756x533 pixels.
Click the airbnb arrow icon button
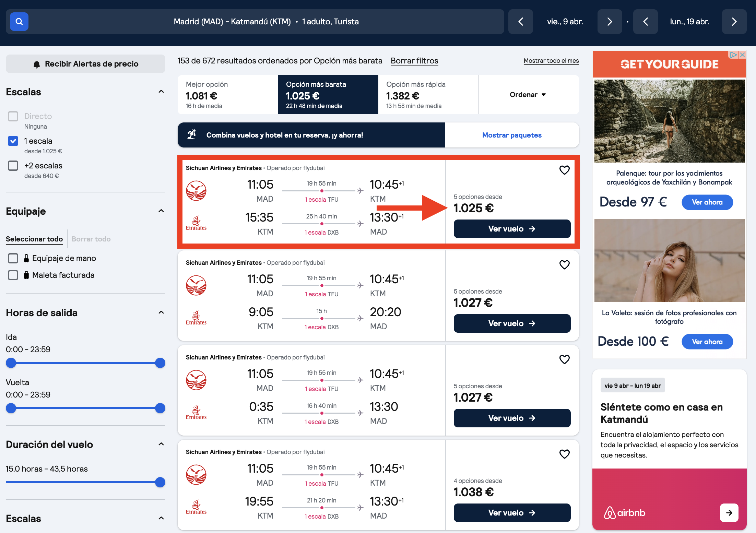click(x=729, y=513)
